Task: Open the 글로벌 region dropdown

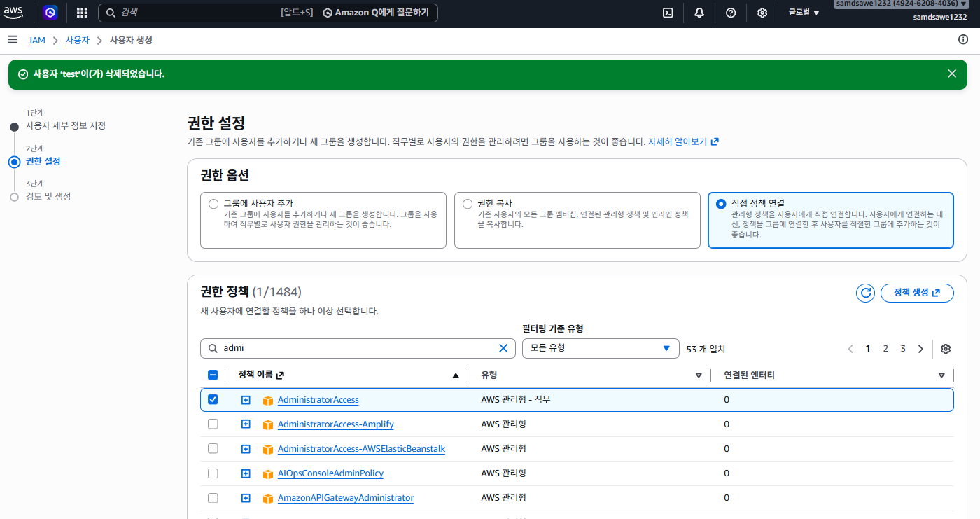Action: click(804, 13)
